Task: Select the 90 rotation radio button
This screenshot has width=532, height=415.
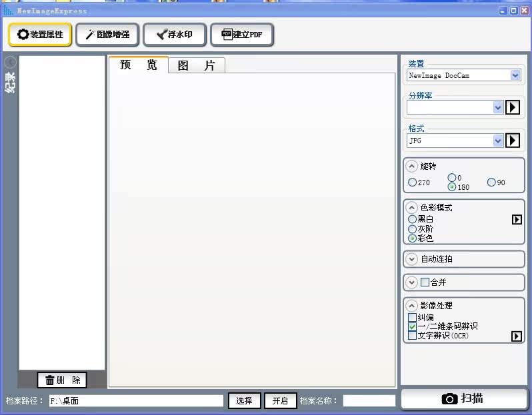Action: click(491, 183)
